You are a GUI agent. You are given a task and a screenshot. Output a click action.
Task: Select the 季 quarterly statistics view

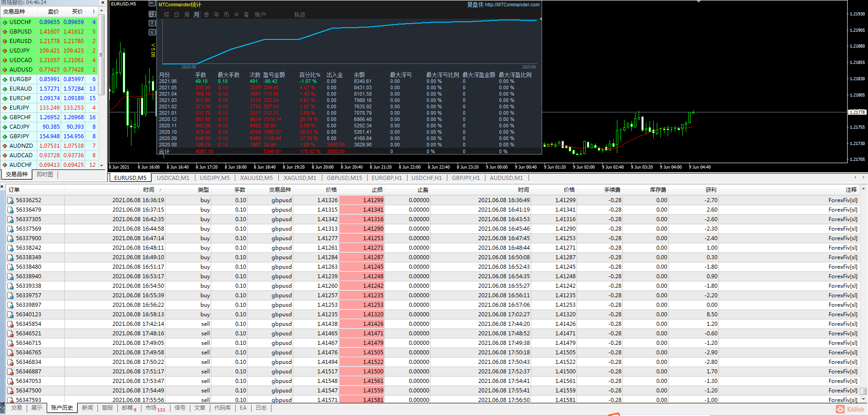[207, 15]
